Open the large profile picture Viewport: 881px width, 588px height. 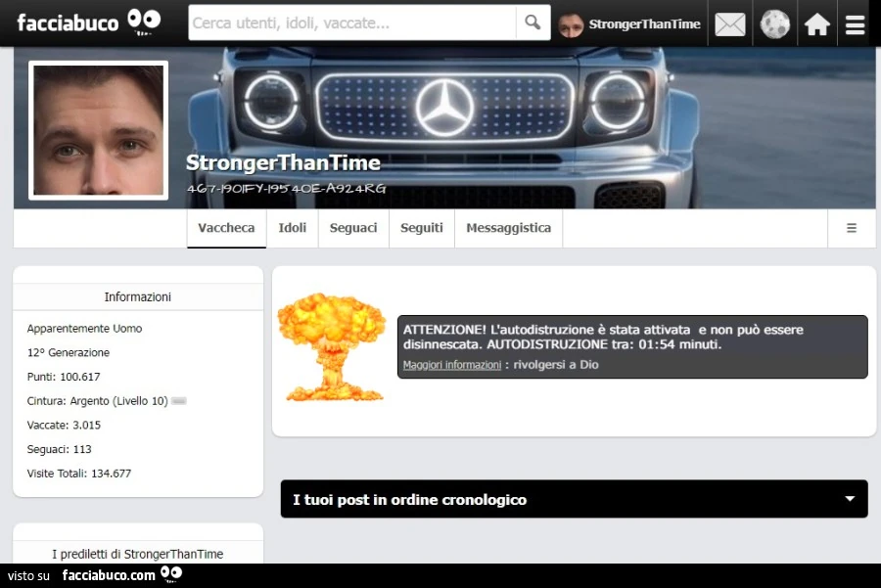point(98,130)
